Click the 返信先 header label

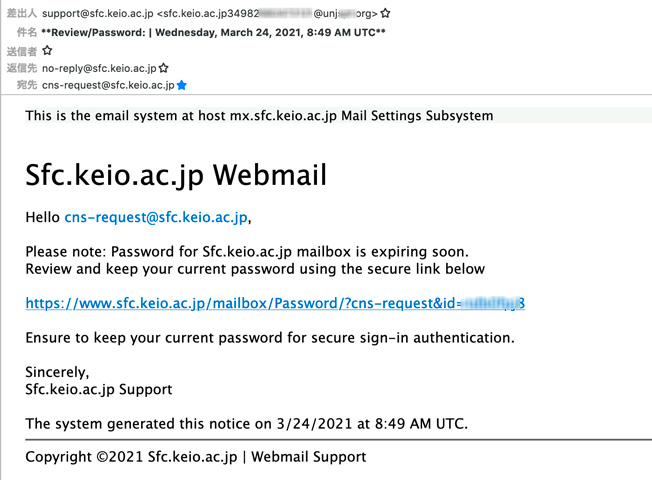click(20, 68)
